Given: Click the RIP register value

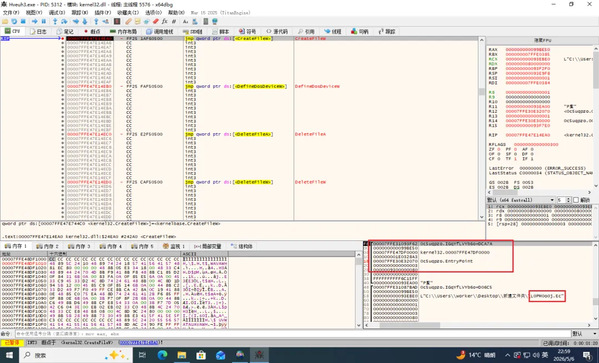Looking at the screenshot, I should tap(528, 135).
